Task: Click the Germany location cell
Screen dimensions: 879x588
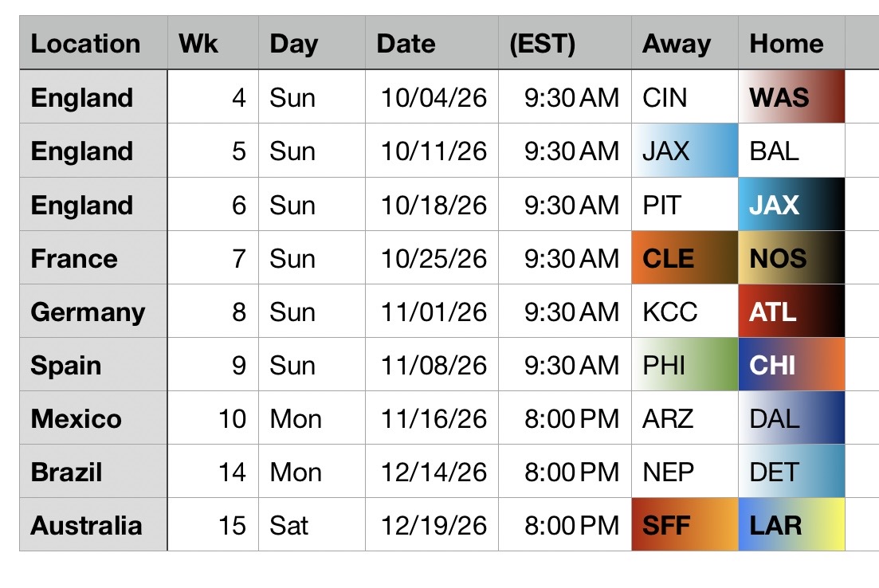Action: pyautogui.click(x=92, y=312)
